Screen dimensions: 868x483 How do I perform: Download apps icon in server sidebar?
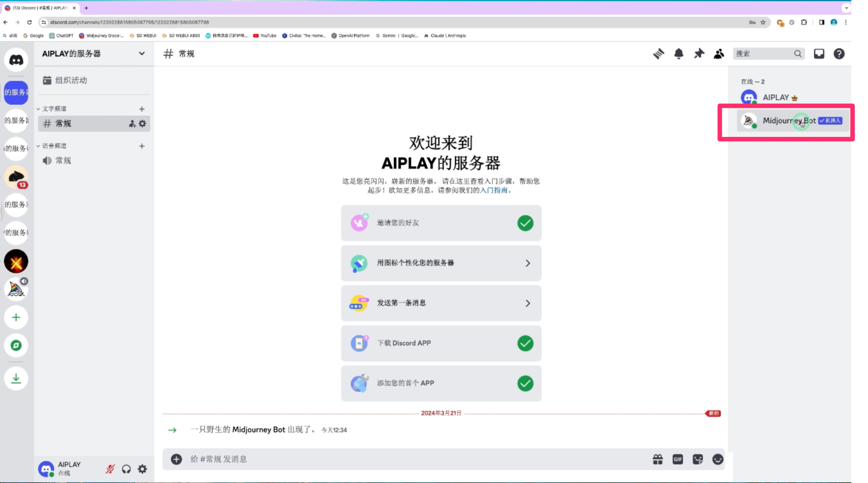16,379
